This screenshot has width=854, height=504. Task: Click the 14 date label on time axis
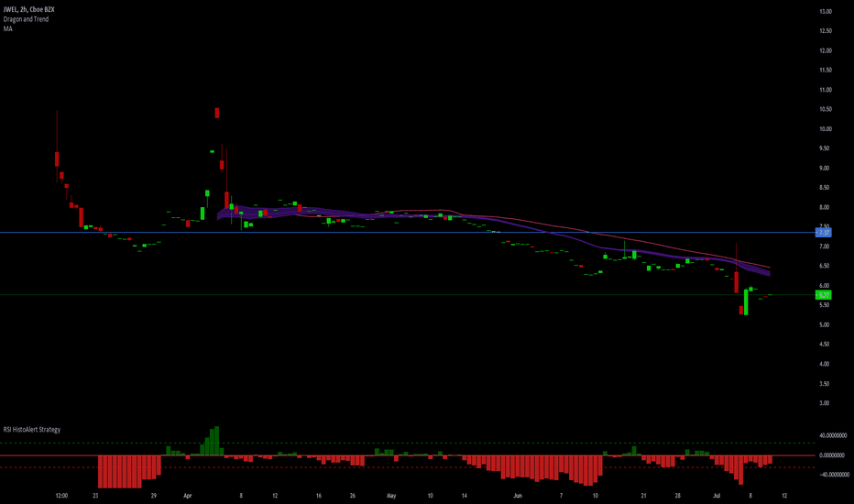[x=464, y=496]
